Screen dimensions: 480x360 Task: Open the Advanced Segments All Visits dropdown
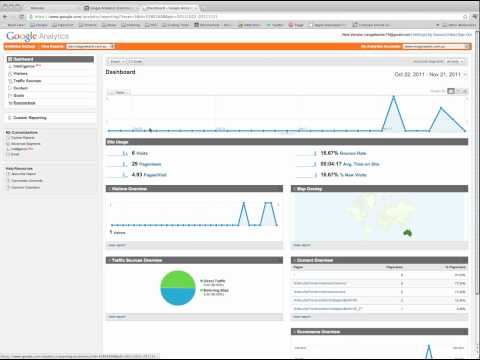[x=455, y=62]
